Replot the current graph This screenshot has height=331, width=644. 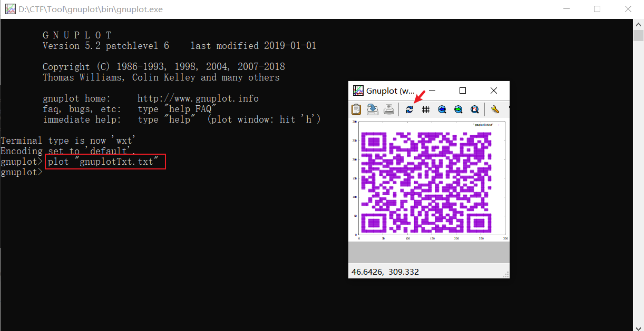409,109
